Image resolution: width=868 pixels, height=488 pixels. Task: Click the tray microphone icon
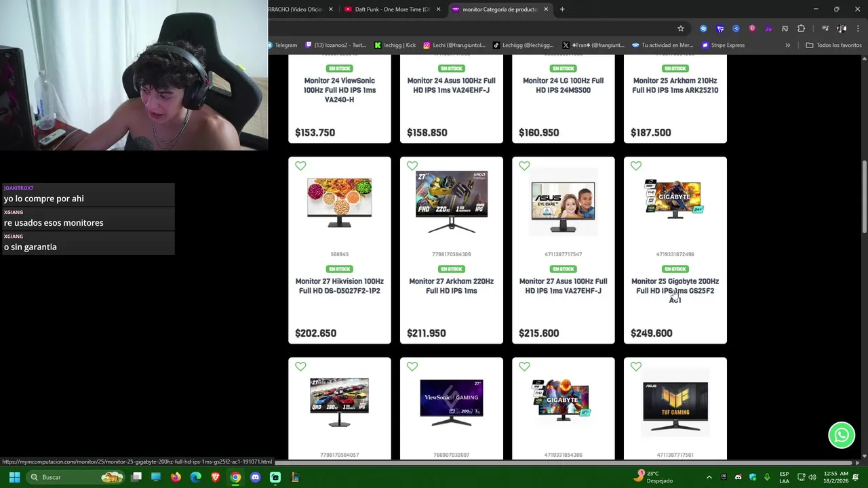(x=767, y=477)
